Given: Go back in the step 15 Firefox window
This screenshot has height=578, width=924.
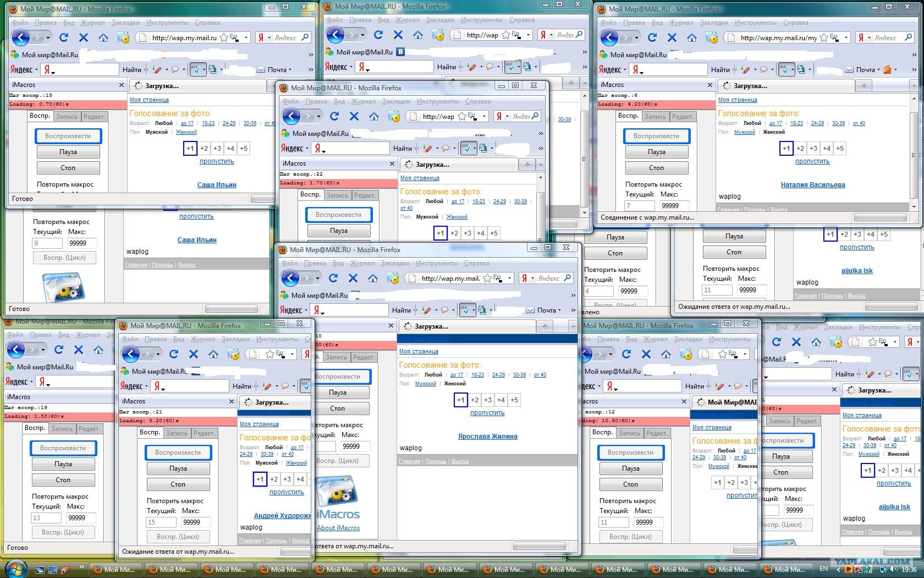Looking at the screenshot, I should pyautogui.click(x=21, y=37).
